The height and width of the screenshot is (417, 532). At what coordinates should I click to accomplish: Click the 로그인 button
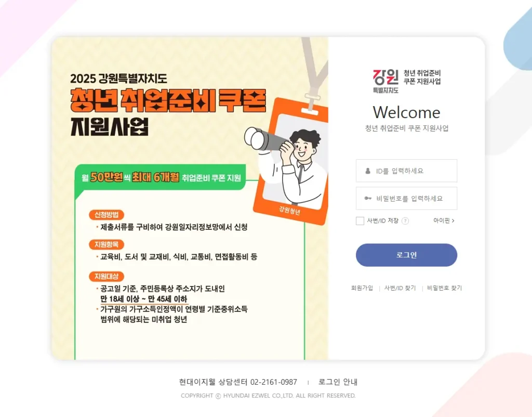pyautogui.click(x=406, y=255)
